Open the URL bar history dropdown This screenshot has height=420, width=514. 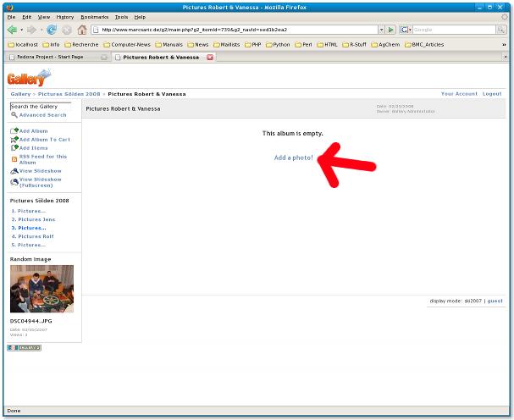tap(380, 30)
